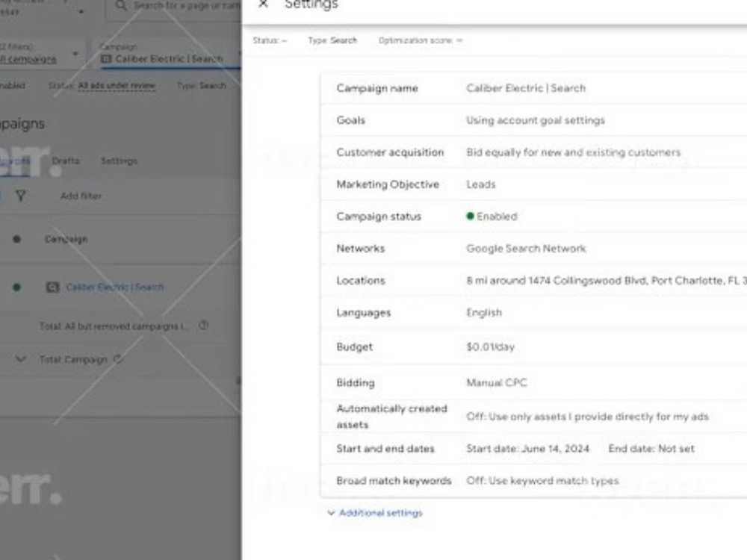Open the account dropdown arrow at top left
This screenshot has height=560, width=747.
point(81,12)
